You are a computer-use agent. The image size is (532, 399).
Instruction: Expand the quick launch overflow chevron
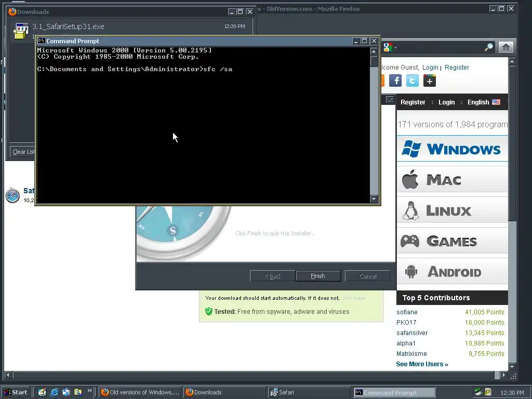(x=89, y=391)
